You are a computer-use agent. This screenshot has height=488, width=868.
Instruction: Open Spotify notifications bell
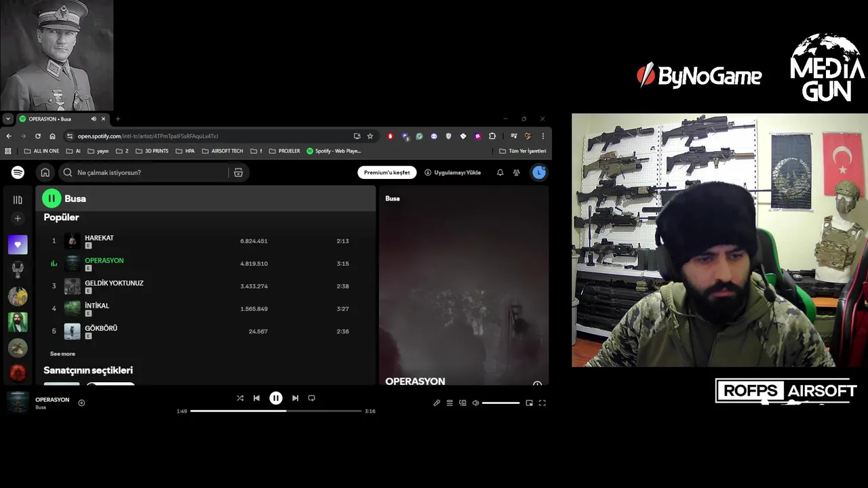pos(500,173)
